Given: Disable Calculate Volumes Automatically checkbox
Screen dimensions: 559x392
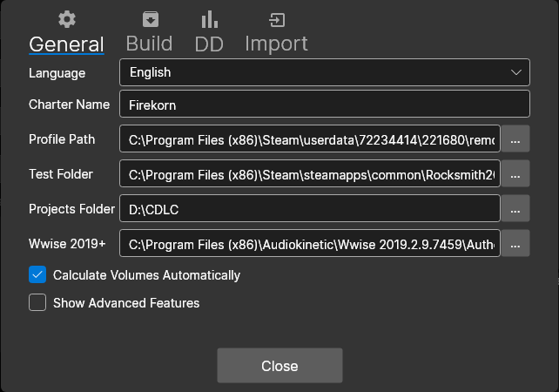Looking at the screenshot, I should tap(37, 275).
